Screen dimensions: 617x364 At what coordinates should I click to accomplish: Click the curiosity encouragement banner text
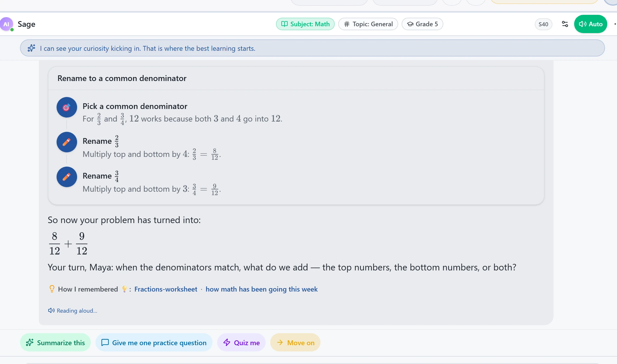[147, 48]
